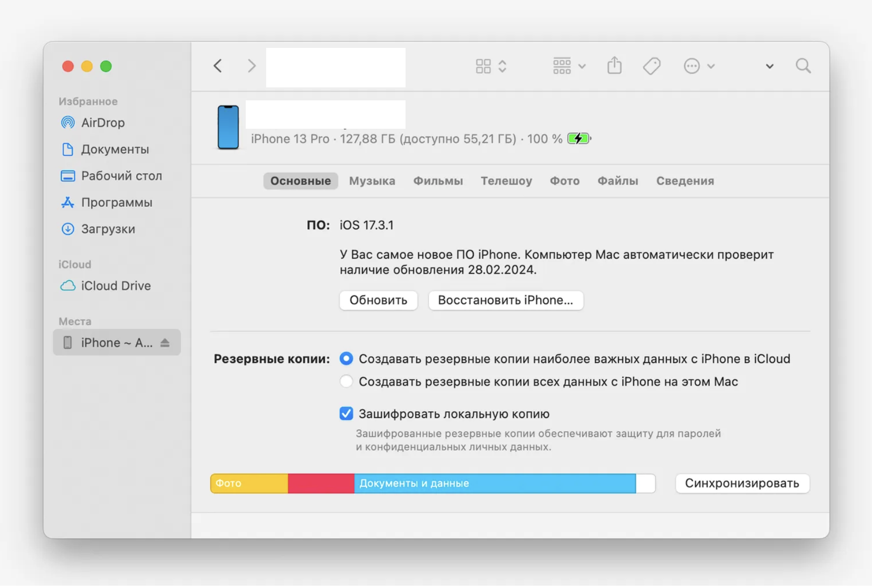The width and height of the screenshot is (872, 588).
Task: Open Документы in the sidebar
Action: 116,149
